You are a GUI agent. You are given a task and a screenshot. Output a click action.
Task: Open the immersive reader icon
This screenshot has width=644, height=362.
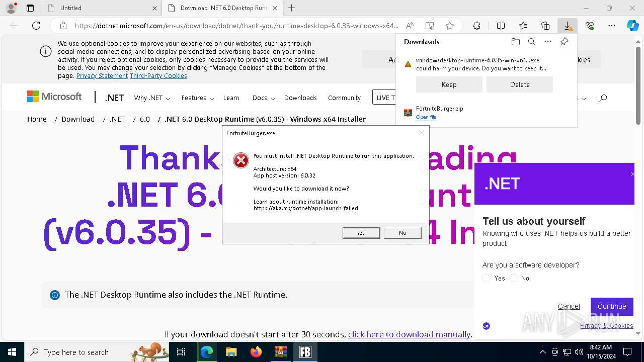(x=430, y=26)
